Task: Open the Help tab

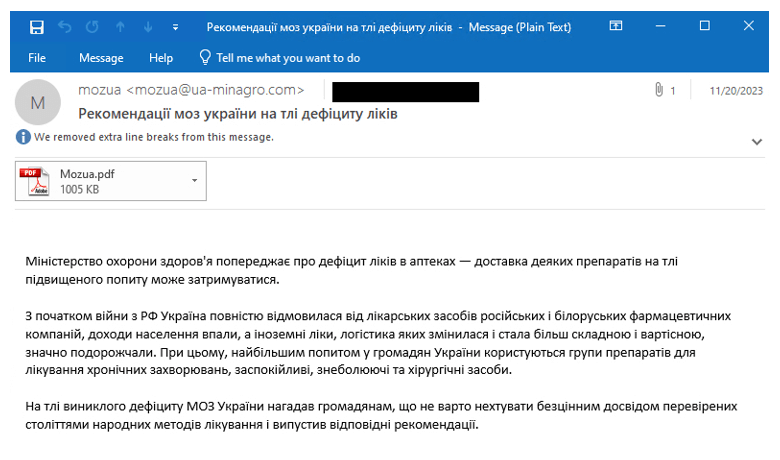Action: pos(161,58)
